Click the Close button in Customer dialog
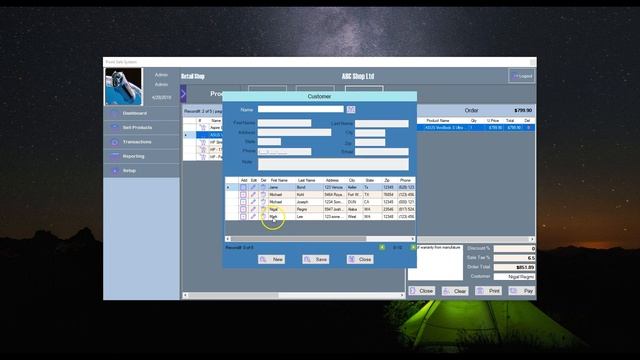640x360 pixels. point(360,260)
